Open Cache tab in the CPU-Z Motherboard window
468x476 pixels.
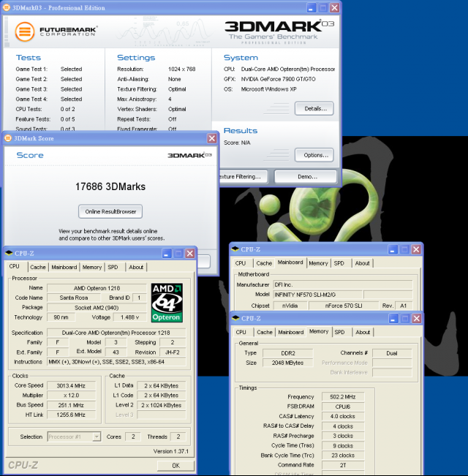pos(264,263)
